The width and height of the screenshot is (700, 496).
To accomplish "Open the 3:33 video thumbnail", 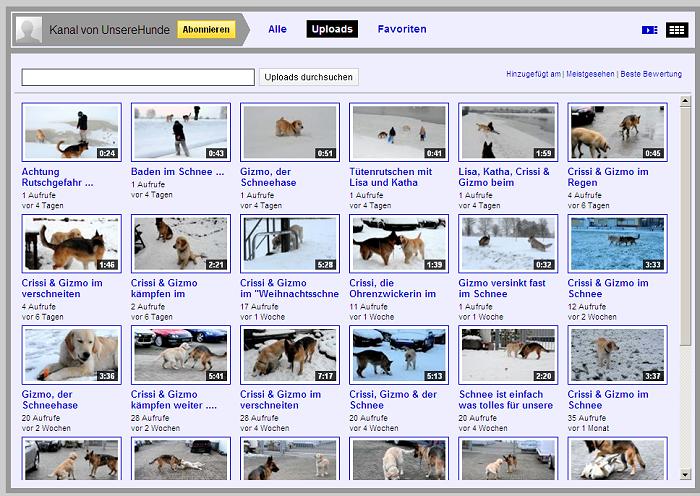I will pyautogui.click(x=617, y=243).
